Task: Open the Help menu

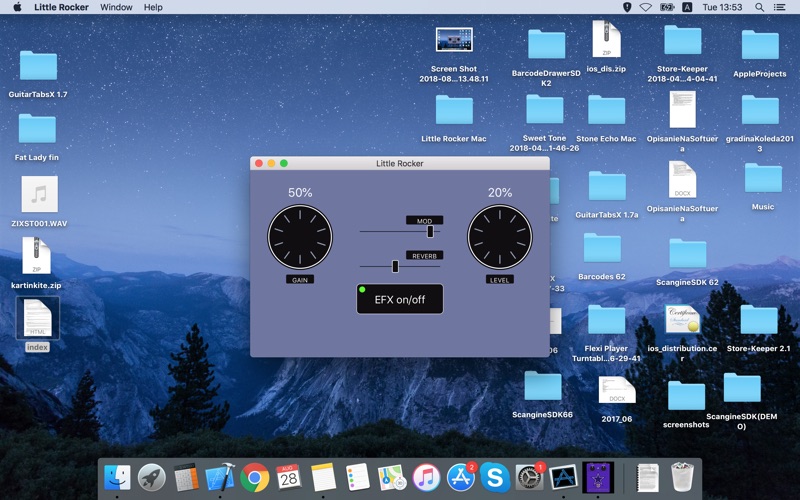Action: (x=153, y=7)
